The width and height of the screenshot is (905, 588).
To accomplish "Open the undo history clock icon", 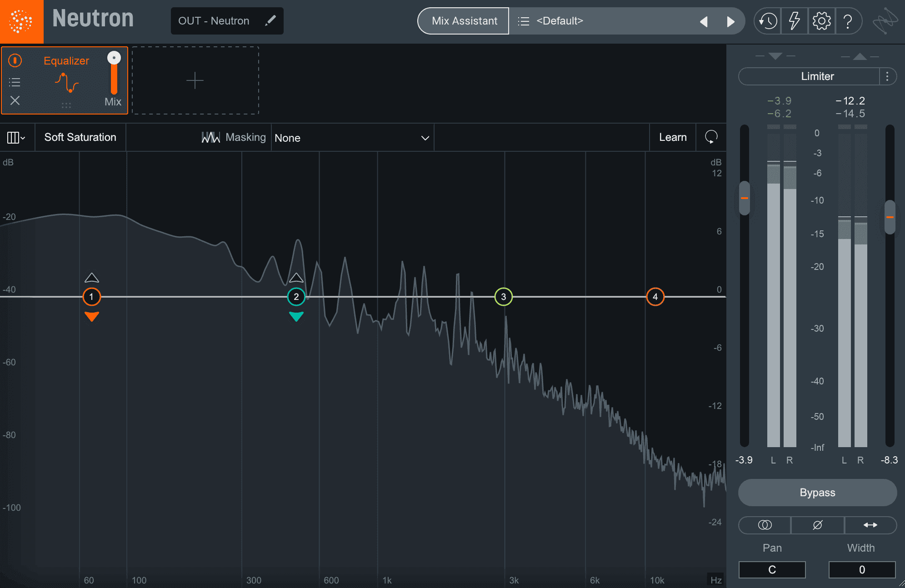I will point(768,21).
